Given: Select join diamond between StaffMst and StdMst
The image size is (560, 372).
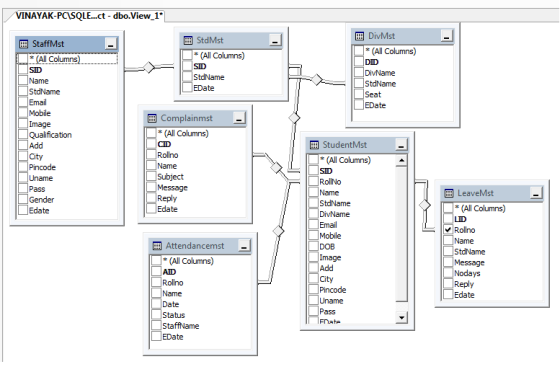Looking at the screenshot, I should pyautogui.click(x=149, y=67).
